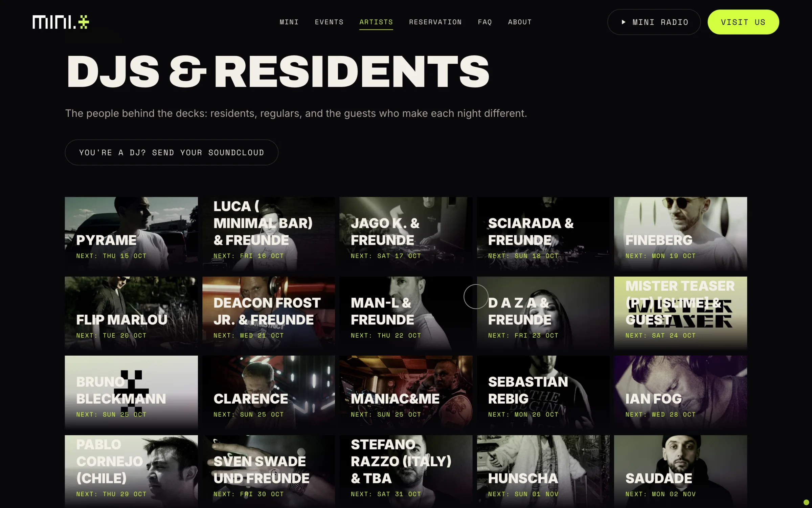Click the subtitle about people behind the decks

pyautogui.click(x=296, y=113)
